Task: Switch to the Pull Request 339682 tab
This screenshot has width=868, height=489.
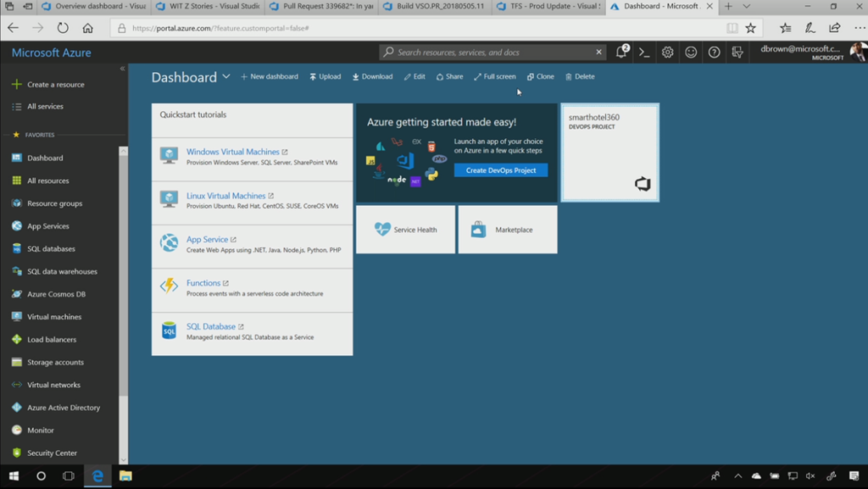Action: point(320,7)
